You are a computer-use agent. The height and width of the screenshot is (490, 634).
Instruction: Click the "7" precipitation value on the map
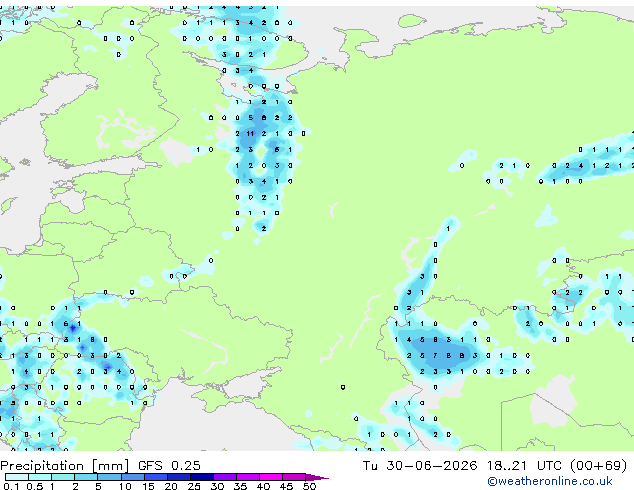(x=435, y=355)
